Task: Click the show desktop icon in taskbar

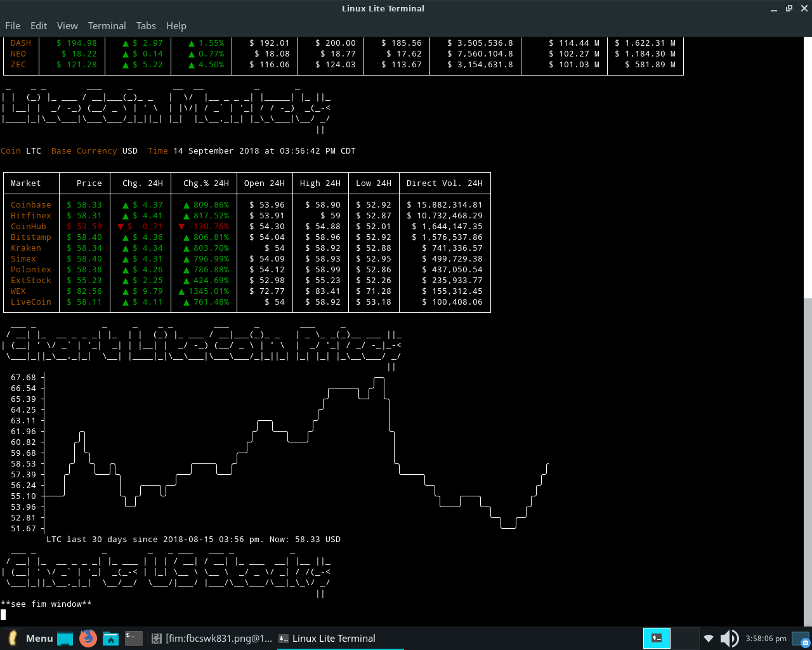Action: tap(65, 639)
